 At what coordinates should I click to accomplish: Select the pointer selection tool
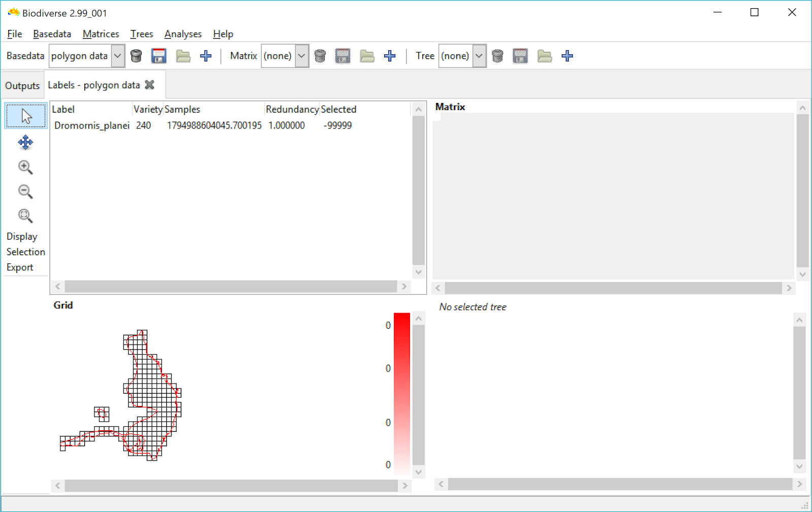coord(25,115)
